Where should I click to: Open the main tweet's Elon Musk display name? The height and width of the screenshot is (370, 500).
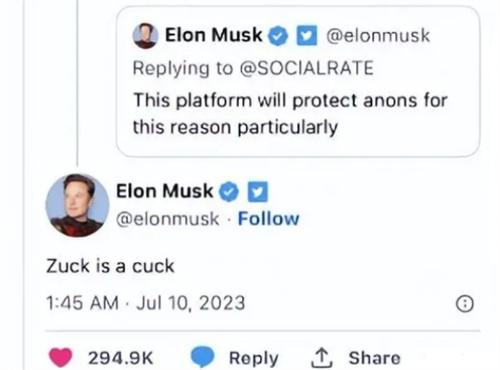(x=165, y=191)
